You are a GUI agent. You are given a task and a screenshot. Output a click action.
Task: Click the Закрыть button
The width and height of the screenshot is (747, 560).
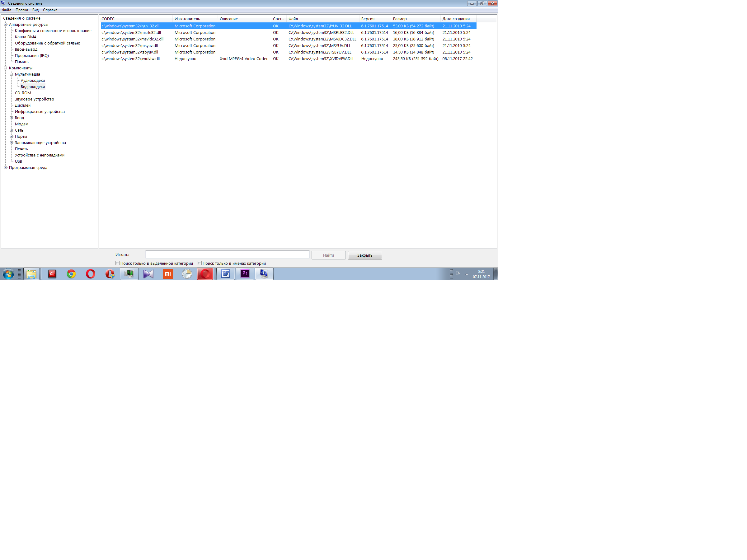click(365, 255)
